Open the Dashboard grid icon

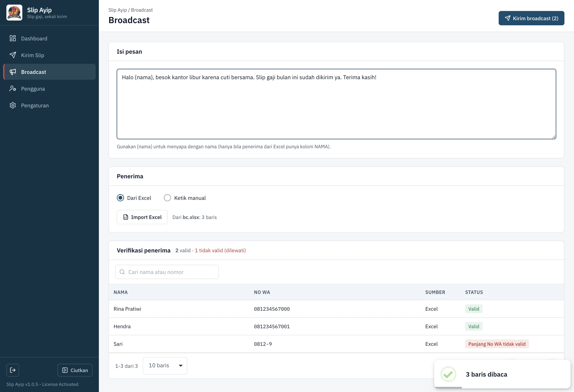click(13, 38)
